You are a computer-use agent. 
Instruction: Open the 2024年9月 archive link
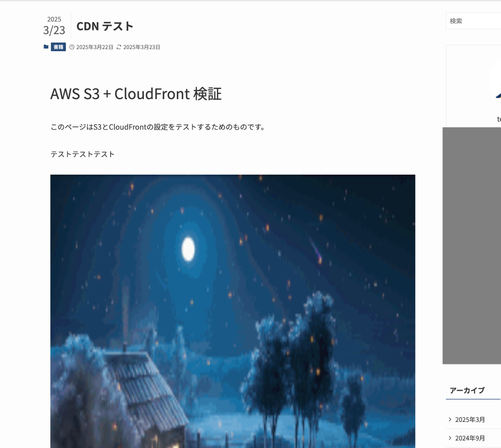(470, 438)
